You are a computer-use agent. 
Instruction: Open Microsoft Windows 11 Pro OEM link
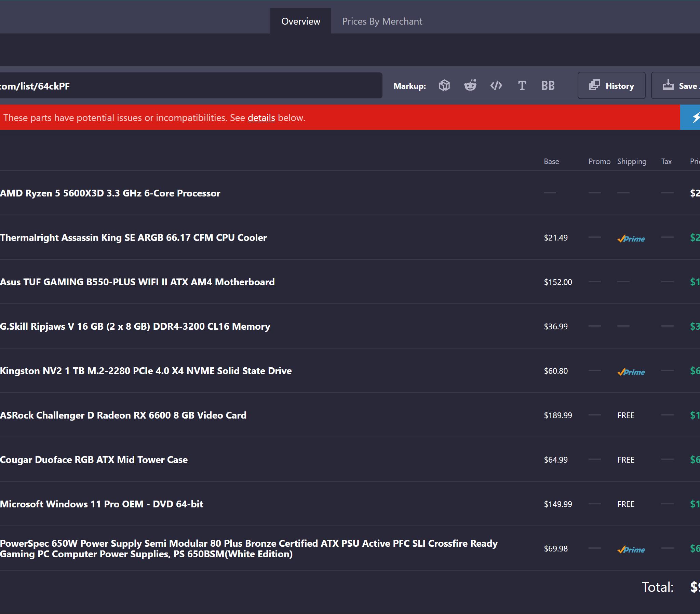point(102,504)
